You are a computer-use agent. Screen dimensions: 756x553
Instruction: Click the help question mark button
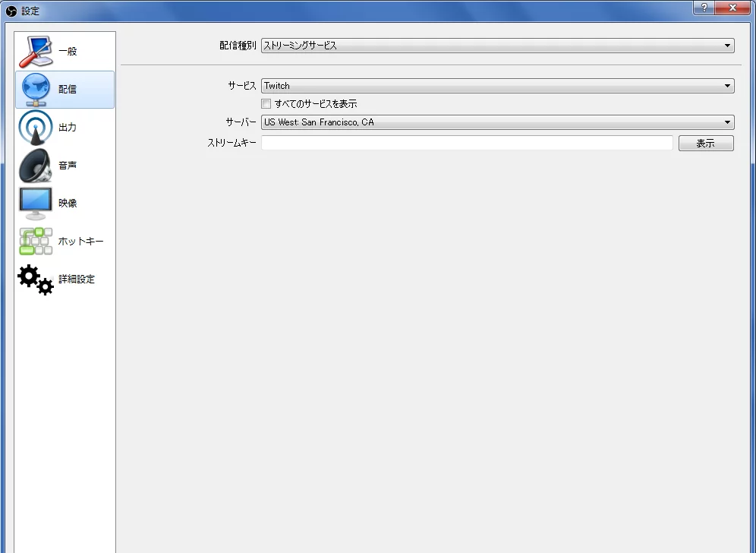click(704, 8)
